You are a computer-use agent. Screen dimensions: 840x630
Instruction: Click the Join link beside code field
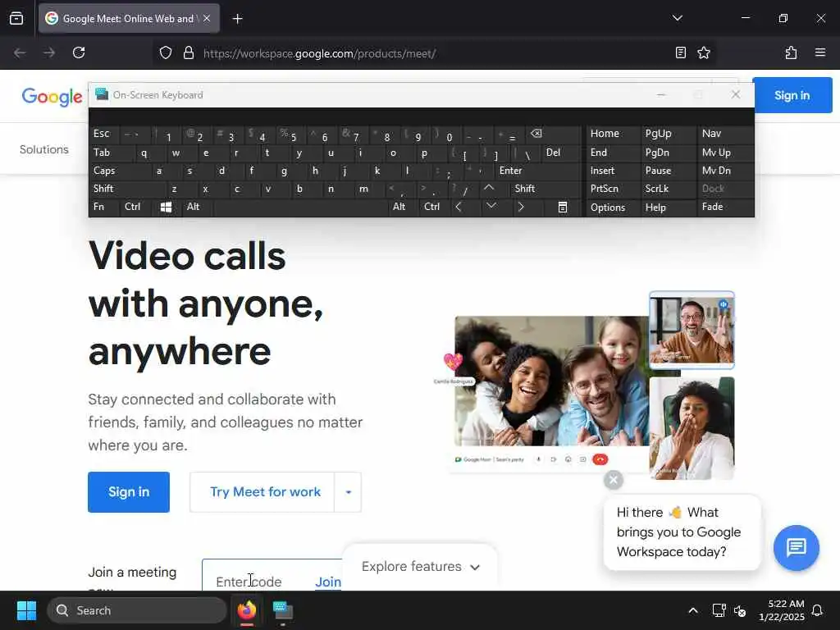coord(328,582)
